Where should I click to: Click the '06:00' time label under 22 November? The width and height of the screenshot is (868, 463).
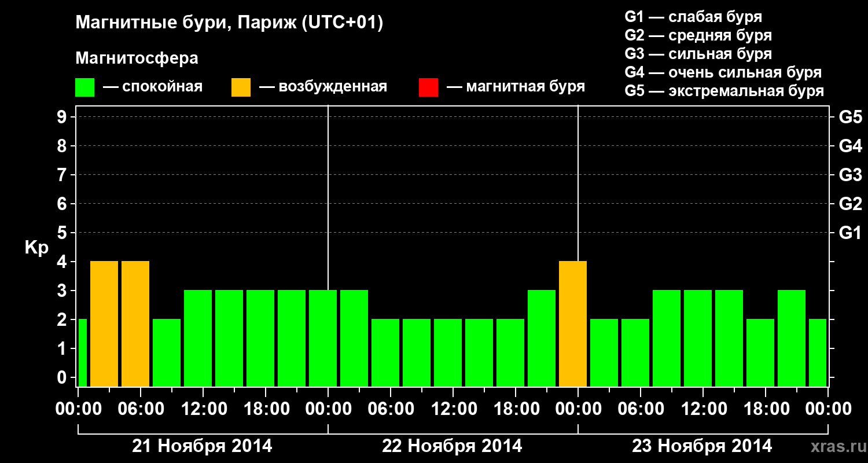coord(391,409)
